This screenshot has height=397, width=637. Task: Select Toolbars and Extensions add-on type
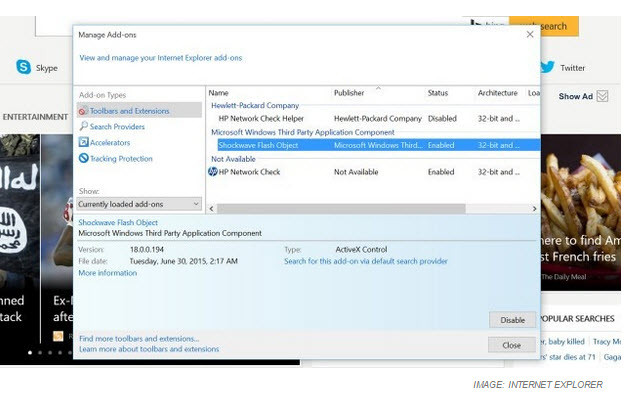point(139,111)
